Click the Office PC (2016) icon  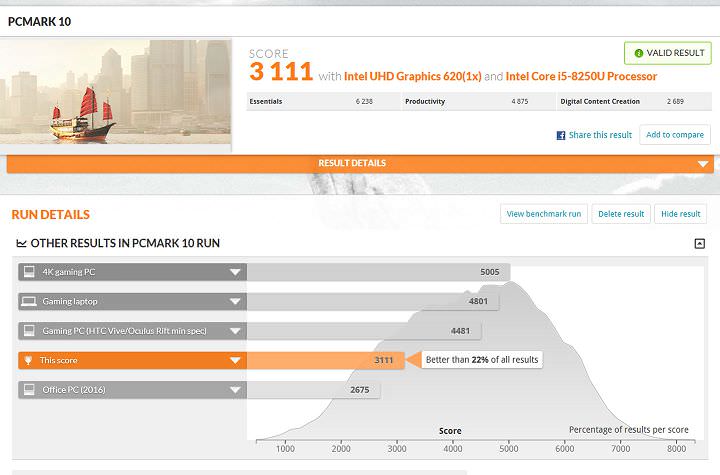tap(30, 391)
